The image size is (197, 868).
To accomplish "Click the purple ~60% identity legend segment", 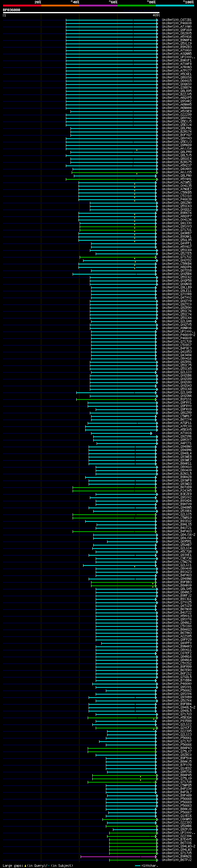I will click(x=98, y=6).
